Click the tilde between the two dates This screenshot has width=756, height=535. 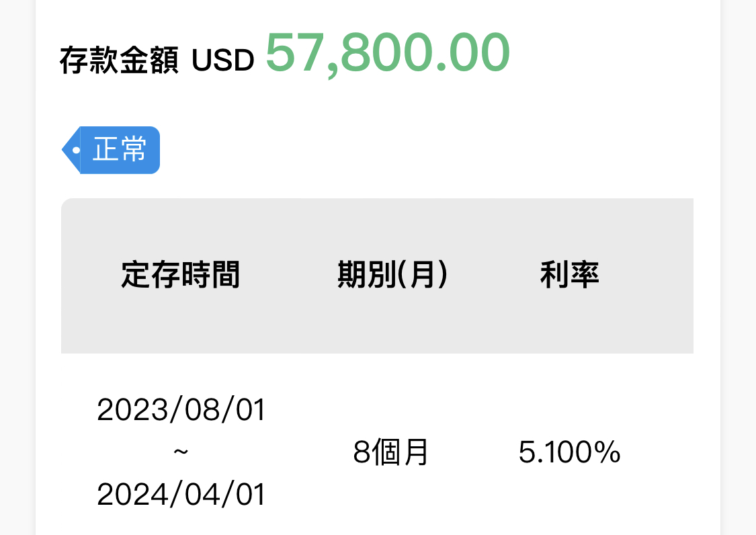tap(181, 452)
